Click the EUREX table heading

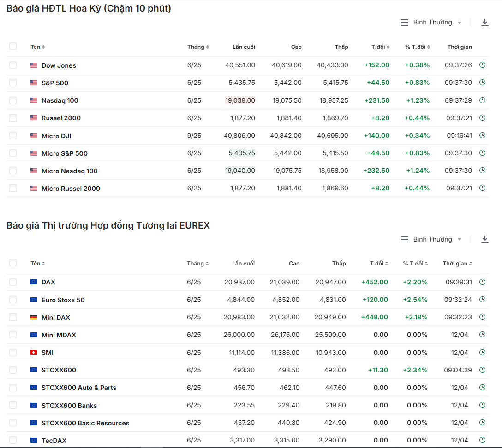(x=108, y=225)
